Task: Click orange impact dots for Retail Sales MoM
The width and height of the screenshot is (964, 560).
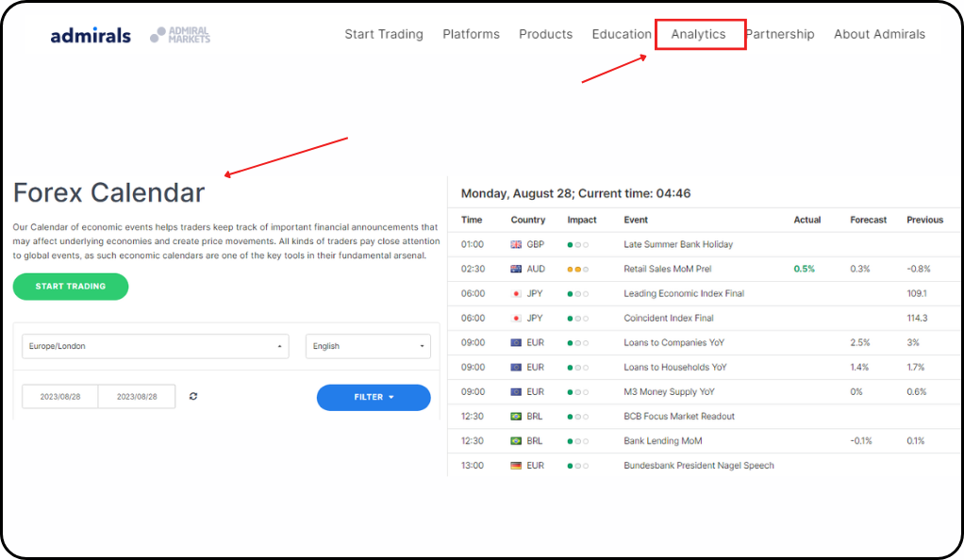Action: click(578, 270)
